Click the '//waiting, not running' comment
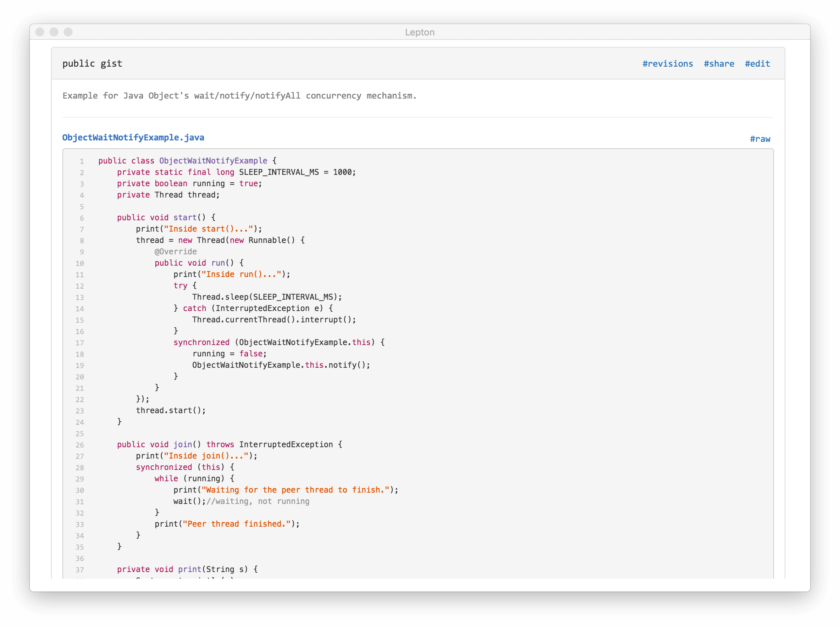The image size is (840, 627). coord(258,501)
